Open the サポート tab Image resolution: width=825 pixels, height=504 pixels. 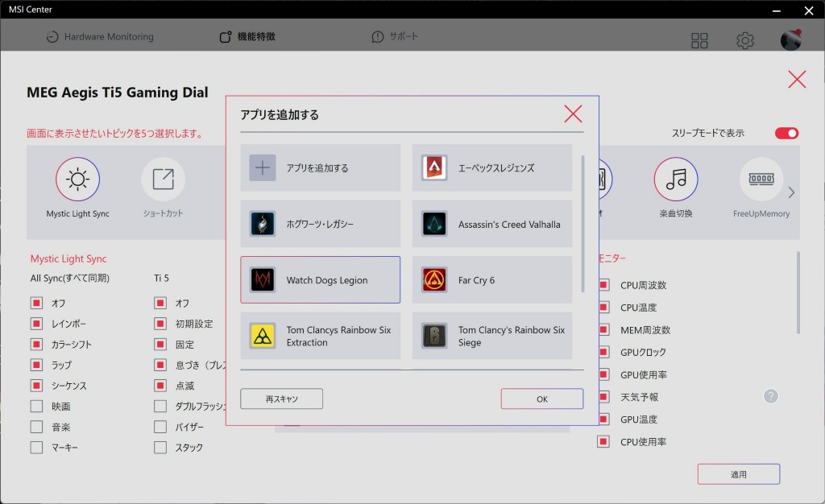pyautogui.click(x=395, y=37)
